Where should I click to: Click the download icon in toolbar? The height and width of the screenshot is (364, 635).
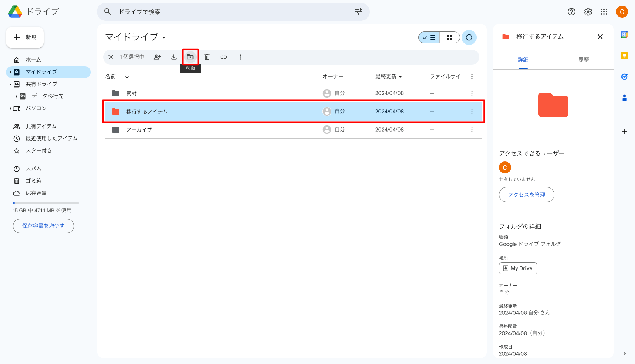click(x=174, y=57)
